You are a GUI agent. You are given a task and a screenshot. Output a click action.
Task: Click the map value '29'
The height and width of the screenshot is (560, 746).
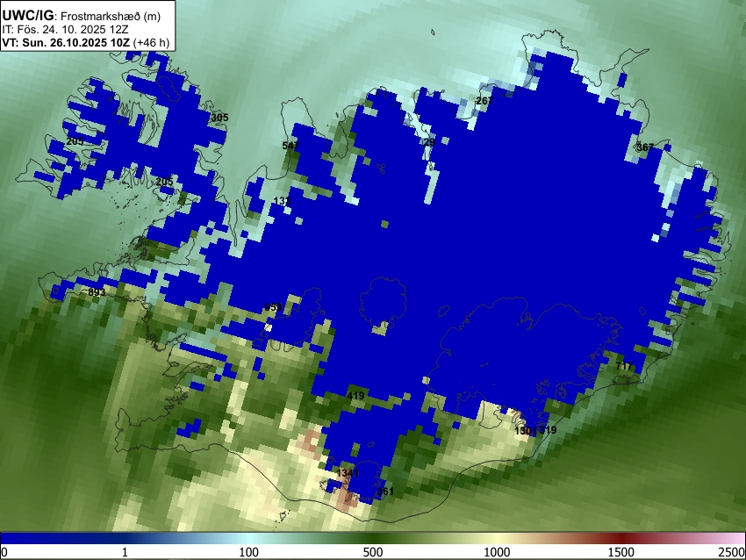(428, 142)
